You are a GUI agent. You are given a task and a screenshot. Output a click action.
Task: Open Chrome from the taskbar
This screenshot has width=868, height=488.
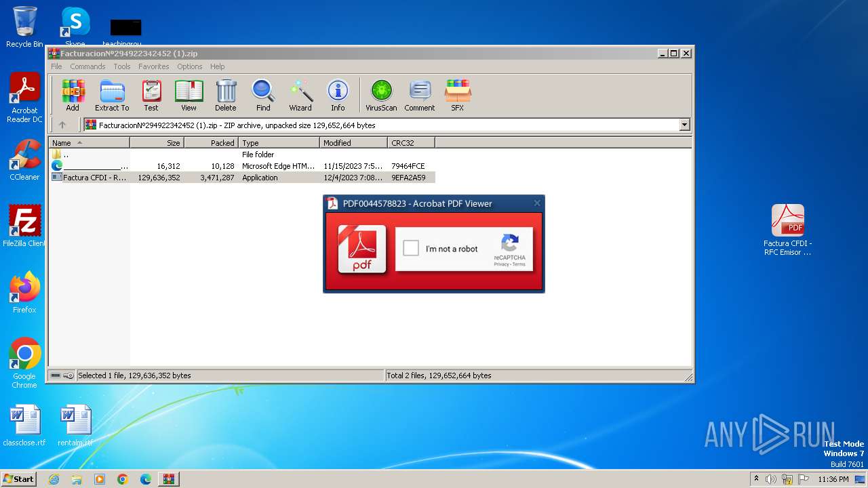(123, 479)
